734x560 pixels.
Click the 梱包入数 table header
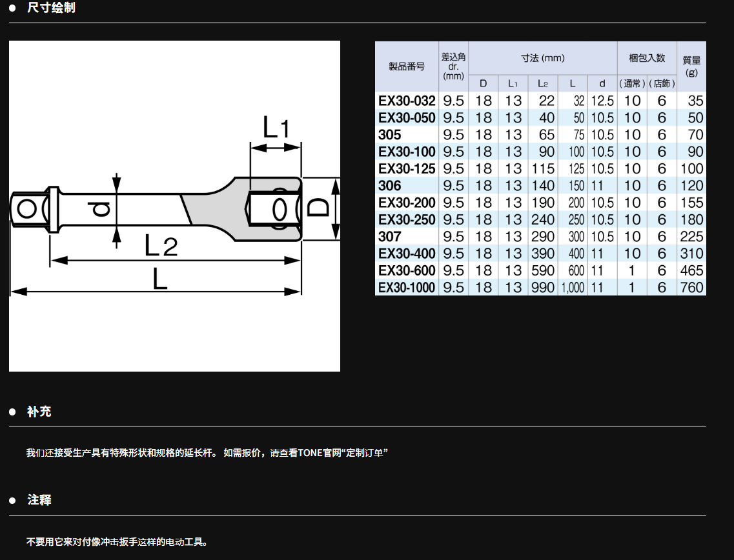(647, 58)
